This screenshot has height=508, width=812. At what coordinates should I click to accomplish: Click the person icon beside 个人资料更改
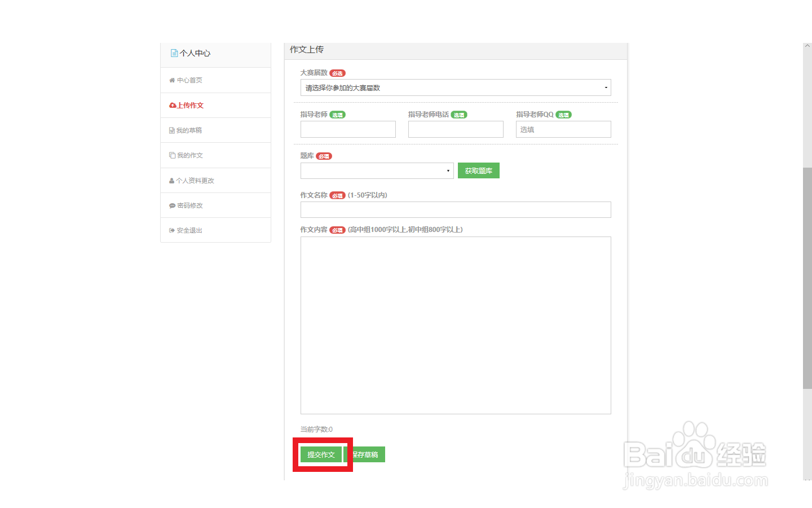pyautogui.click(x=172, y=180)
